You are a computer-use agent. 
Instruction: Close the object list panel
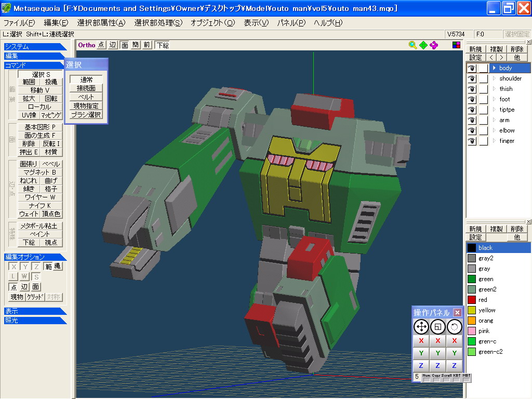[x=528, y=42]
